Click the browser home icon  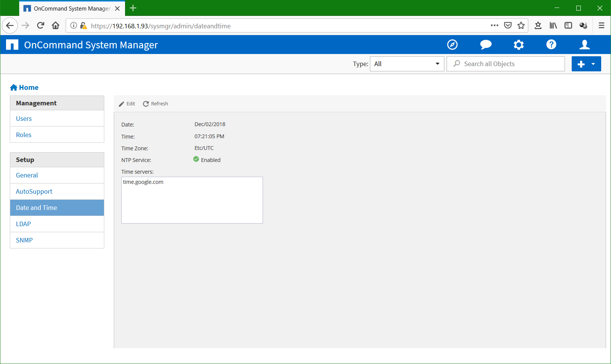point(56,26)
